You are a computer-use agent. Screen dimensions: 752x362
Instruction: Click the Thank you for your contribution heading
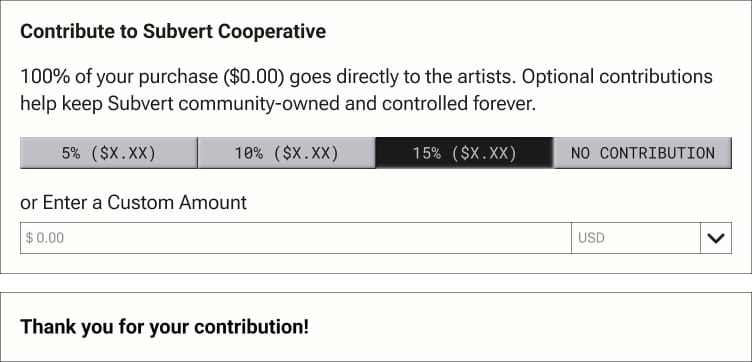click(x=164, y=327)
